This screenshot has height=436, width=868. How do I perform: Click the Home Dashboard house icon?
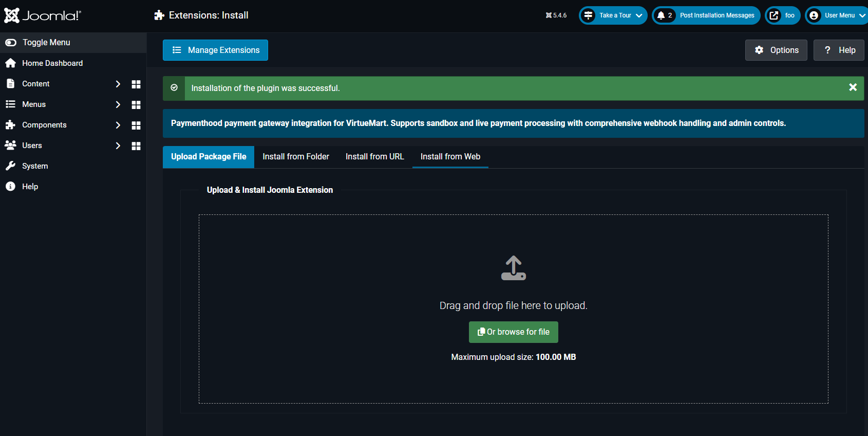pyautogui.click(x=10, y=63)
